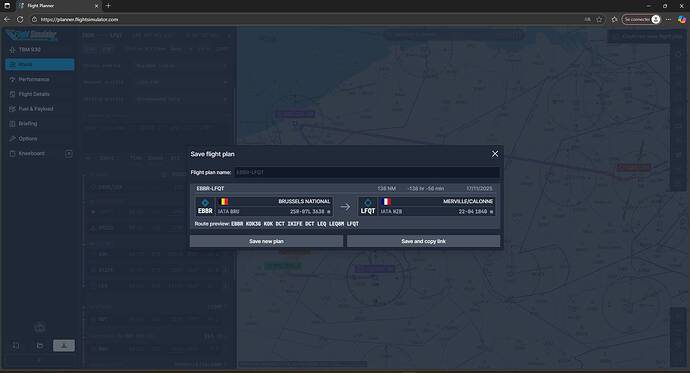
Task: Close the Save flight plan dialog
Action: click(x=495, y=154)
